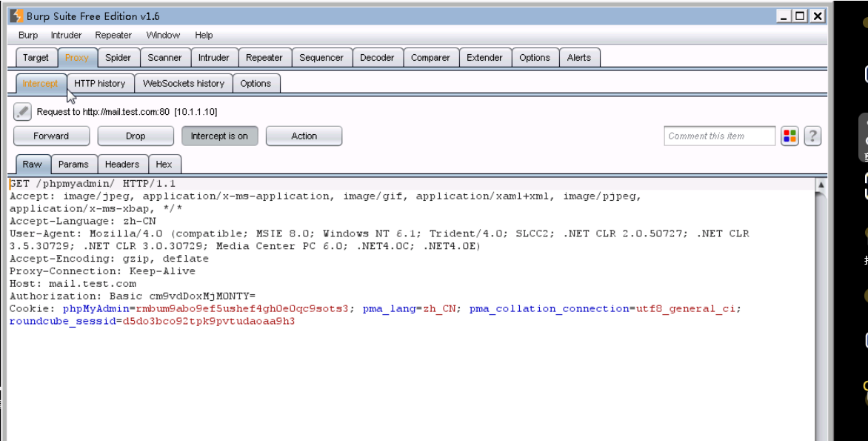Switch to the Alerts tab
This screenshot has height=441, width=868.
[579, 58]
